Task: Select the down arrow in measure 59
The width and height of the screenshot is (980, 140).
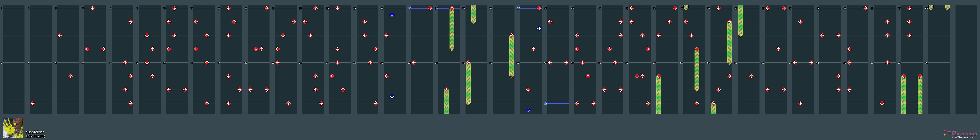Action: (x=801, y=22)
